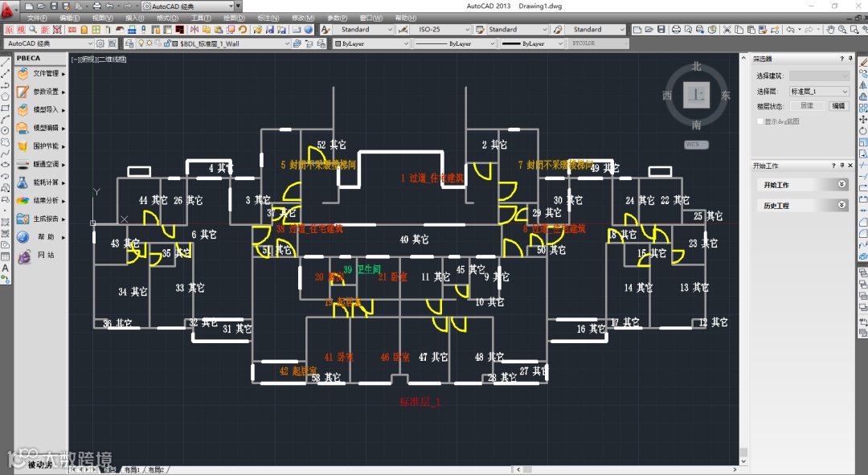This screenshot has width=868, height=475.
Task: Select the Move tool in the modify toolbar
Action: pos(863,119)
